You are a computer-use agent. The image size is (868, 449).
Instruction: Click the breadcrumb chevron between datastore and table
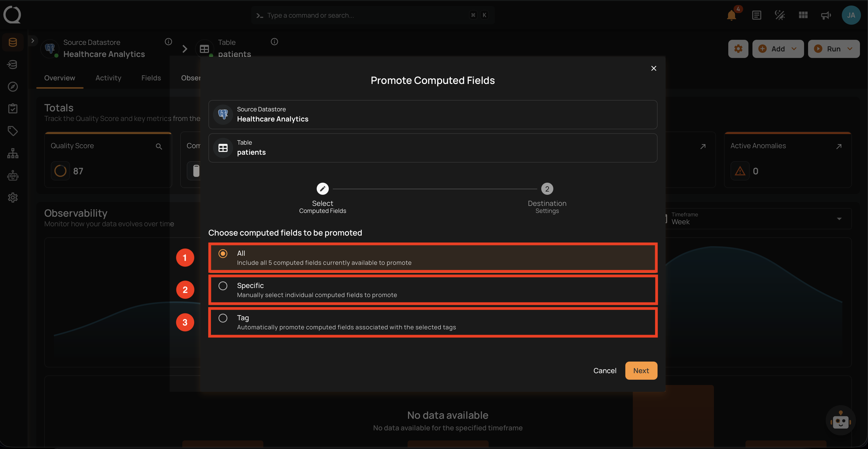(184, 49)
